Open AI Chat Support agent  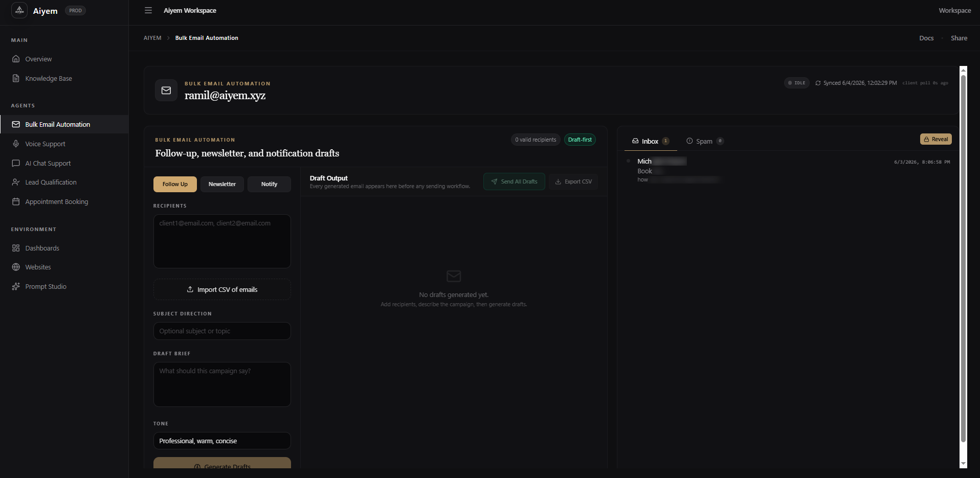pos(64,163)
